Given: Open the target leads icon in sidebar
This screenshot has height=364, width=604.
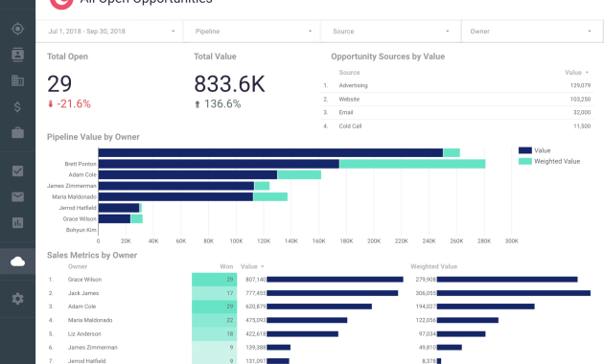Looking at the screenshot, I should pos(17,29).
